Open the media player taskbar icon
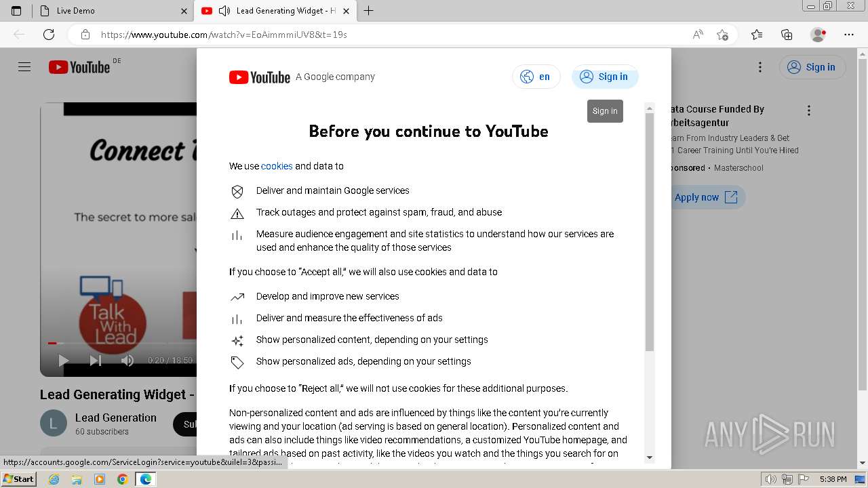The height and width of the screenshot is (488, 868). (100, 479)
